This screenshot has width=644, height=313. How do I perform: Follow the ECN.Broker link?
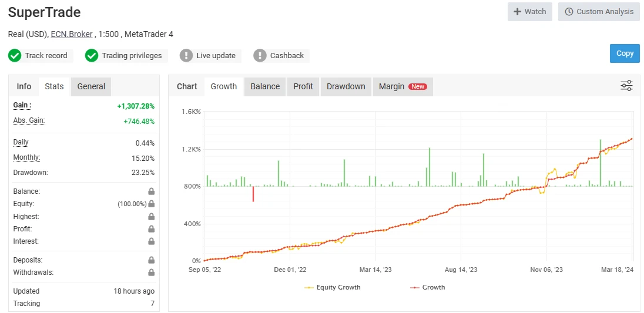pyautogui.click(x=72, y=34)
